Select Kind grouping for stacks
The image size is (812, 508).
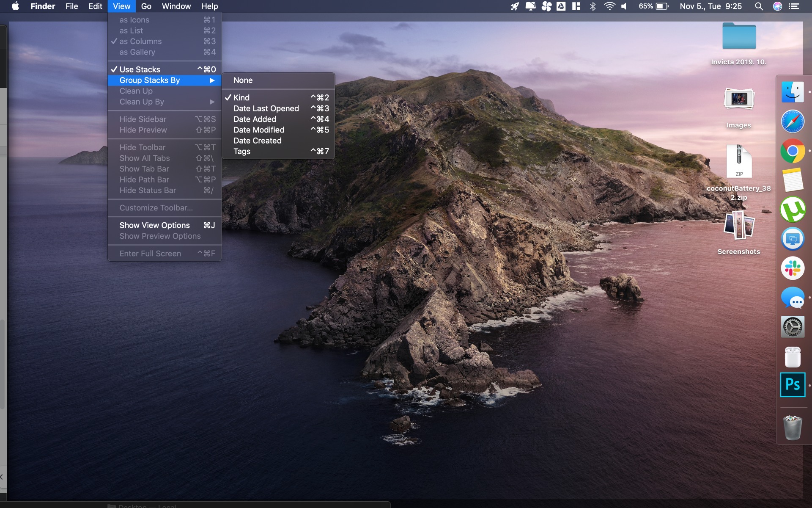278,98
